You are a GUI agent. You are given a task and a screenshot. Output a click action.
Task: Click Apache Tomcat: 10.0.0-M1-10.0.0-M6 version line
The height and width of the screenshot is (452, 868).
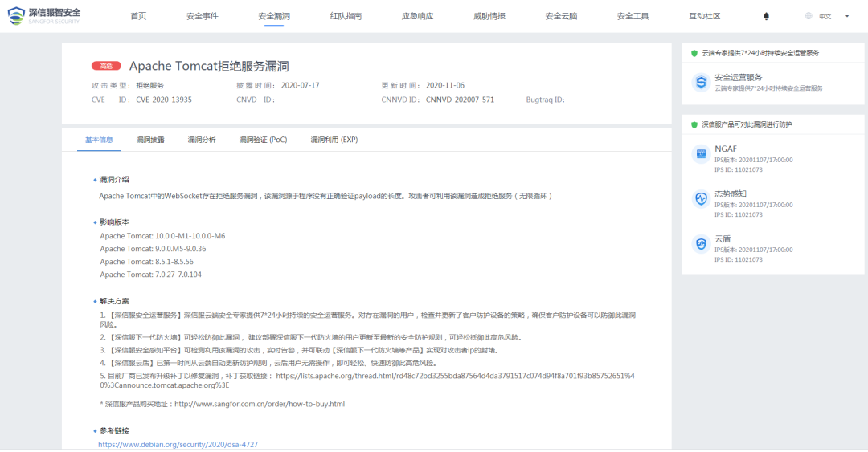pyautogui.click(x=162, y=236)
